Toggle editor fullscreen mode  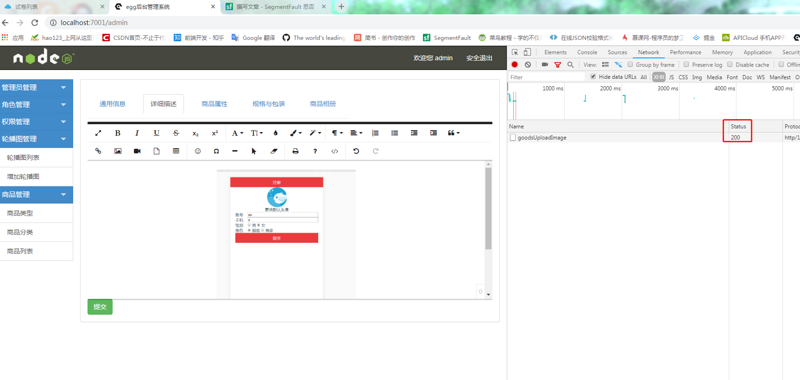tap(98, 133)
